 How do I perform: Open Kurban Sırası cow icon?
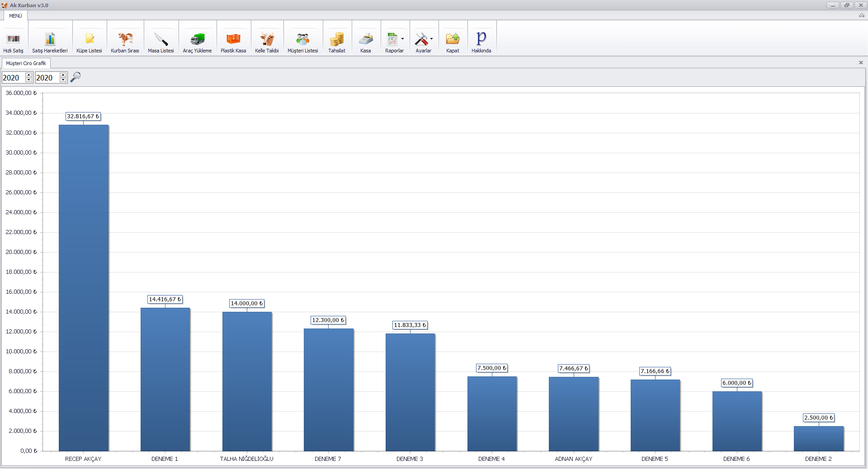pos(125,39)
